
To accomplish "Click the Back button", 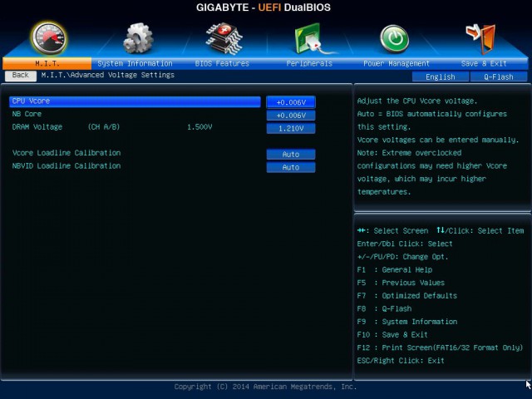I will [x=20, y=76].
